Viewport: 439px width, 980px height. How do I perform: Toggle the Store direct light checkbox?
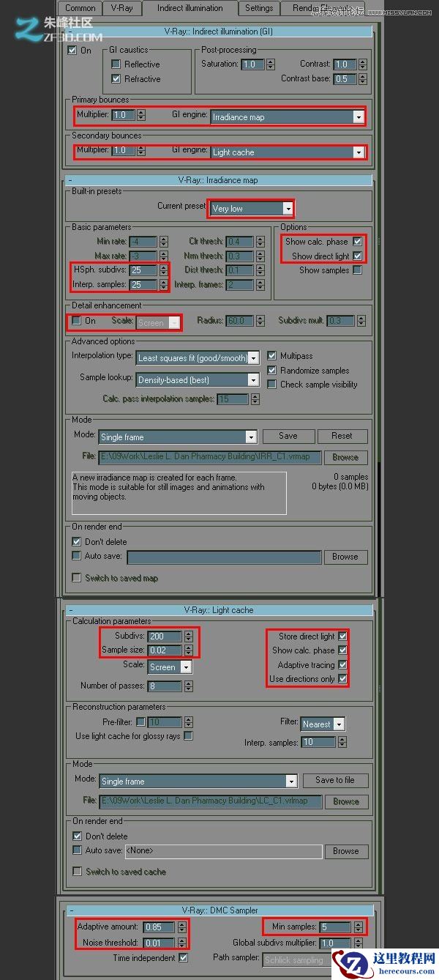click(342, 636)
